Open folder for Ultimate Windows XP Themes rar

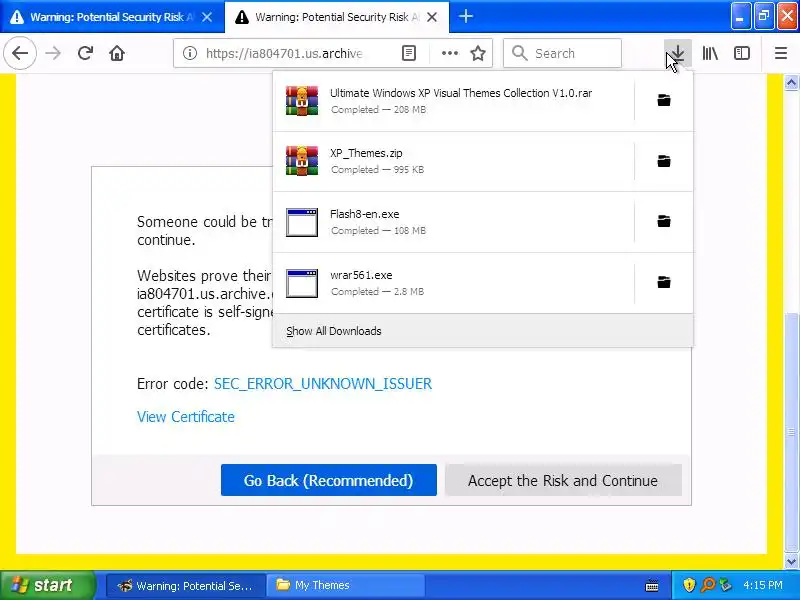(664, 101)
